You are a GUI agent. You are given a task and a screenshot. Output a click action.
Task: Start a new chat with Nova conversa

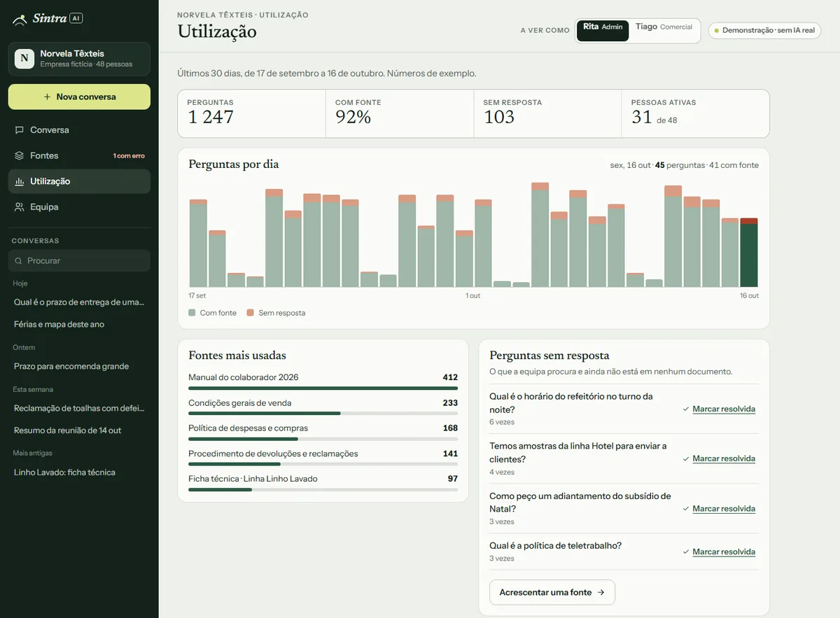[79, 97]
